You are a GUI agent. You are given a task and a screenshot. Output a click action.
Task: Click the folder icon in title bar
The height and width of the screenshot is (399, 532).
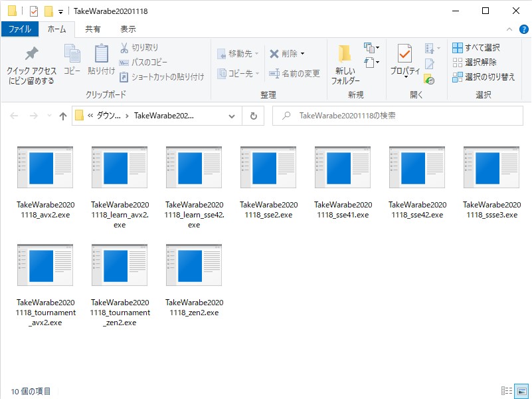(12, 11)
